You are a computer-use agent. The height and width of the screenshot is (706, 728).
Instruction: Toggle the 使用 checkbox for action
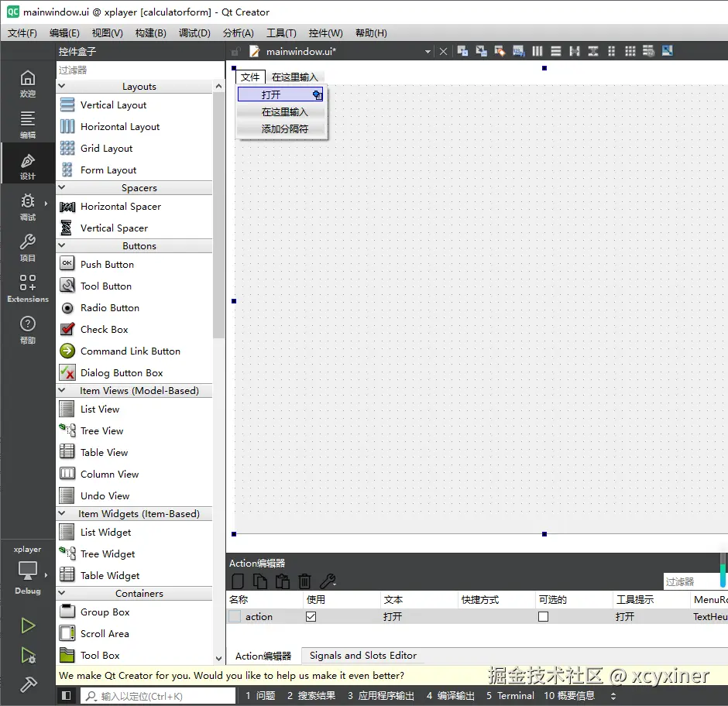click(x=311, y=616)
